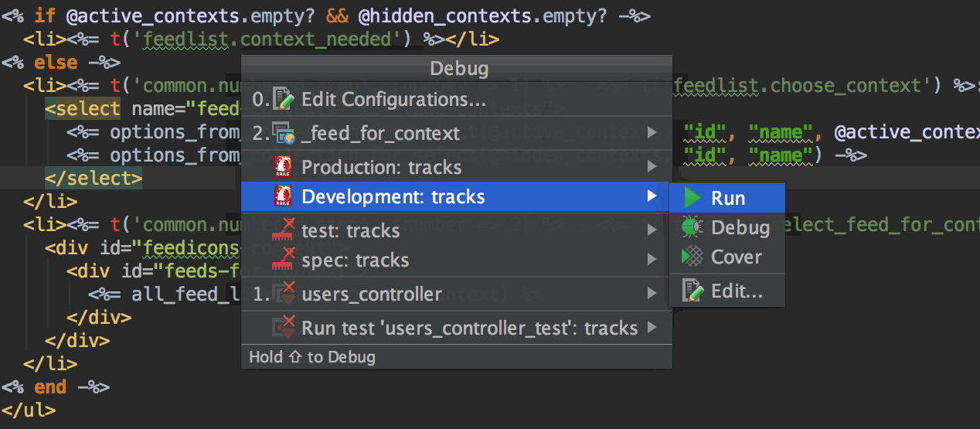Viewport: 980px width, 429px height.
Task: Click the closing </select> tag in editor
Action: click(93, 179)
